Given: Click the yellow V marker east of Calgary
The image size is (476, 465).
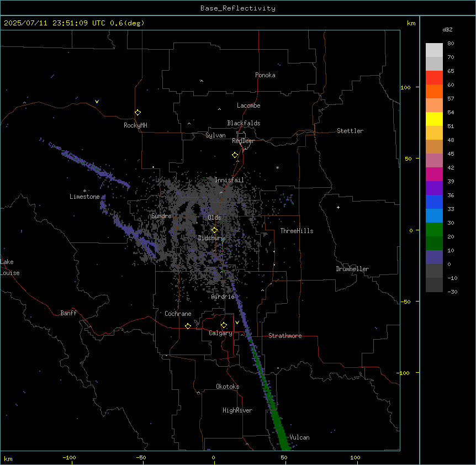Looking at the screenshot, I should click(x=237, y=323).
